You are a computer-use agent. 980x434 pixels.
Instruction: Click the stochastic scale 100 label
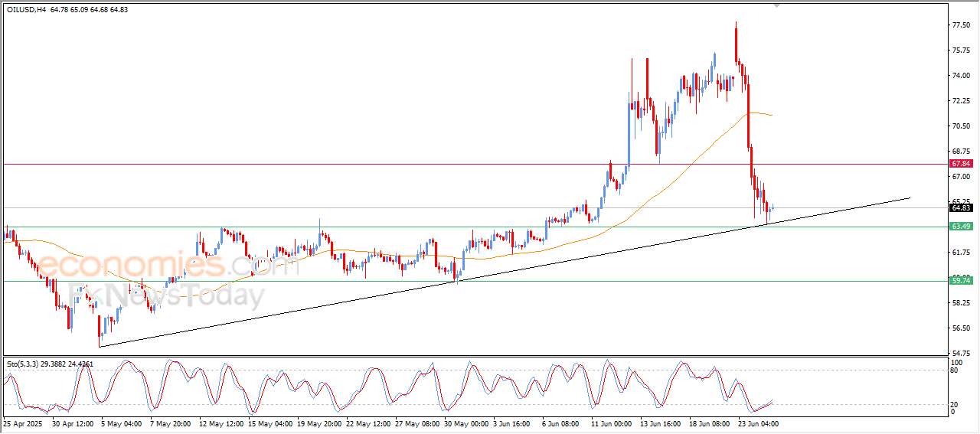click(x=957, y=361)
